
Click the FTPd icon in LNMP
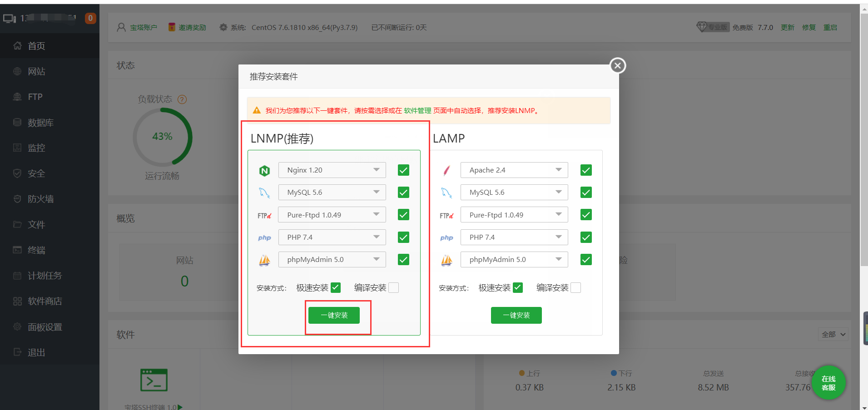pyautogui.click(x=264, y=216)
